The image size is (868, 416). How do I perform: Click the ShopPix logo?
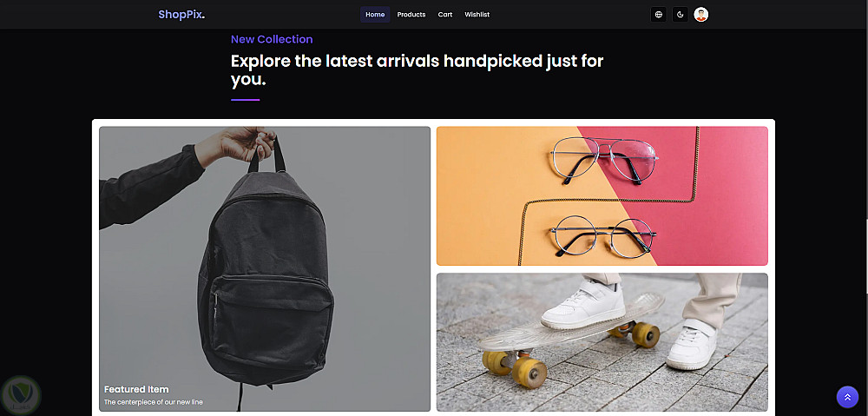click(x=181, y=15)
